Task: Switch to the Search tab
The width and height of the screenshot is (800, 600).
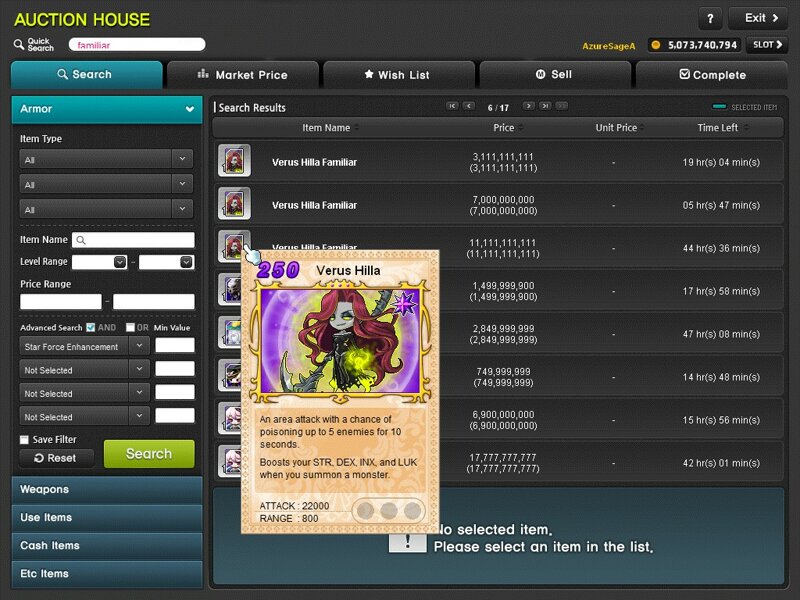Action: 87,74
